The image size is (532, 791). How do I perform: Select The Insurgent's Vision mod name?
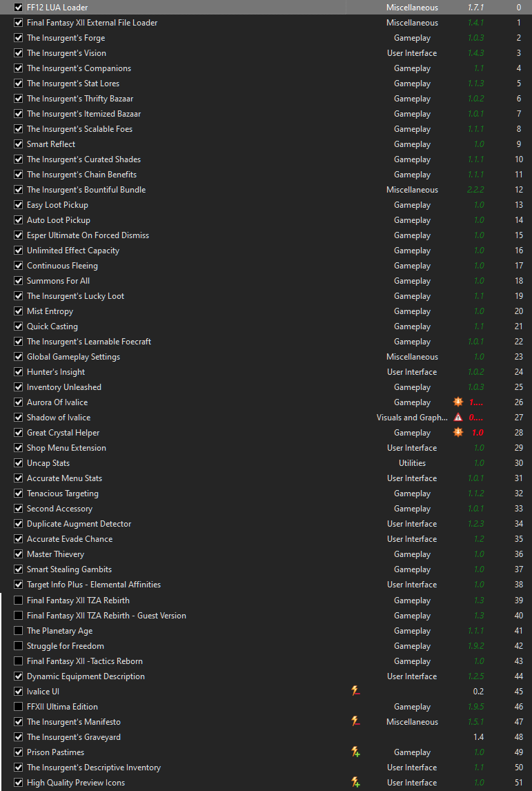(66, 53)
